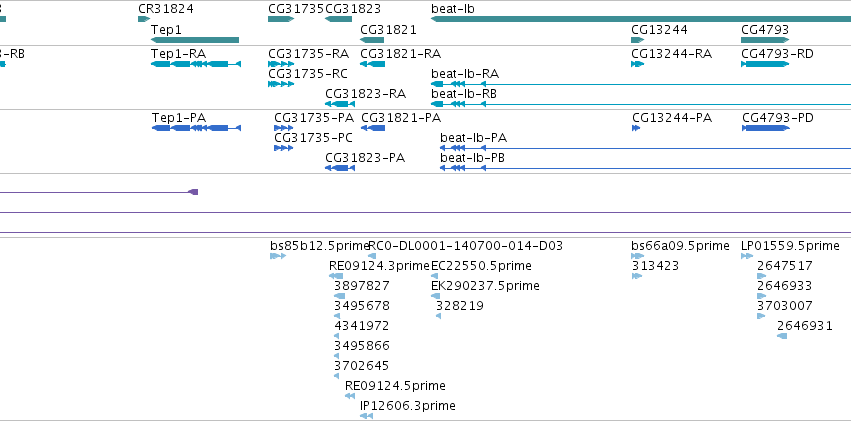This screenshot has height=421, width=851.
Task: Select the beat-Ib-RB transcript
Action: [x=640, y=104]
